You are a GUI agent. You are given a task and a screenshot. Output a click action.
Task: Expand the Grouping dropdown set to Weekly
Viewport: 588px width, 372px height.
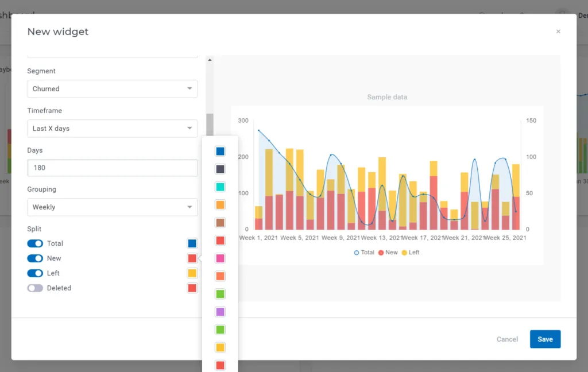coord(112,207)
